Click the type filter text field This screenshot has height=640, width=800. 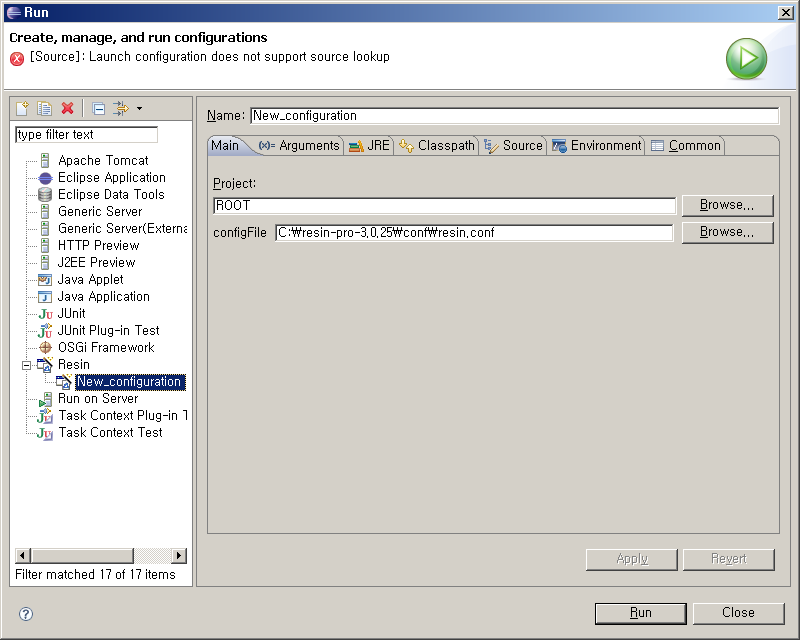(86, 135)
